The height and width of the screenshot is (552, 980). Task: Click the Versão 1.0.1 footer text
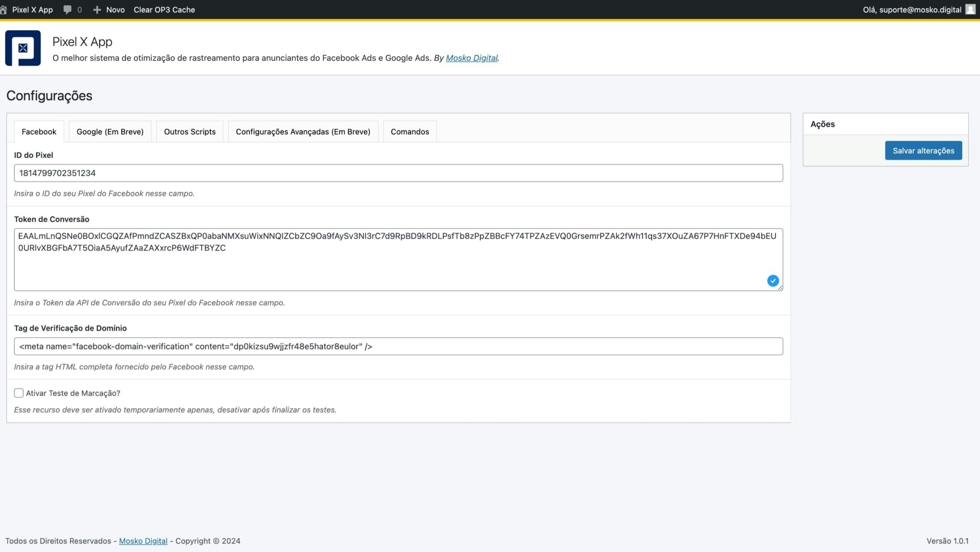click(947, 541)
